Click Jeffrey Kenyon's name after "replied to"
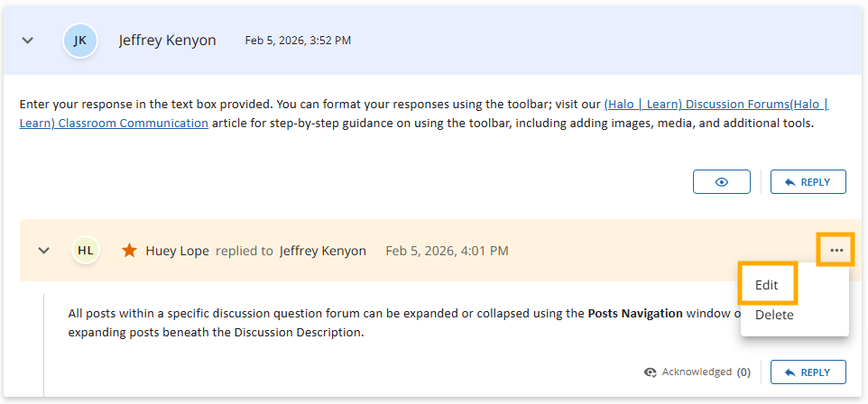The image size is (868, 404). (x=323, y=251)
